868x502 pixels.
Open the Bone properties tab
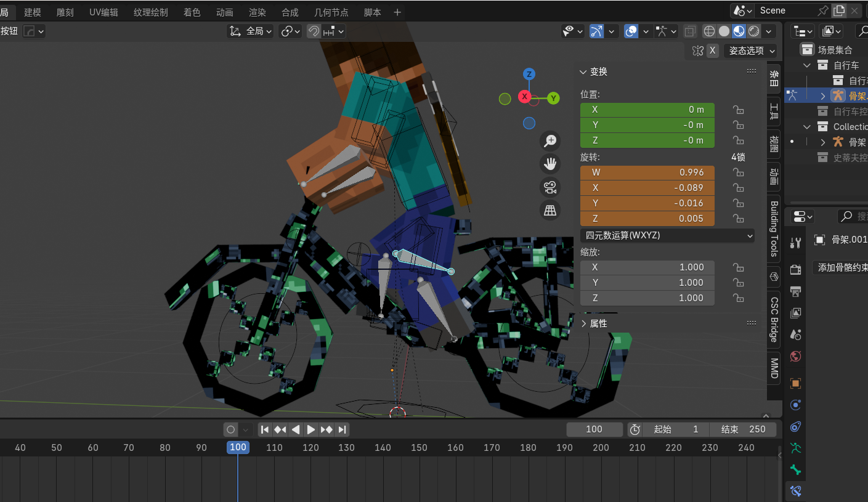tap(795, 469)
